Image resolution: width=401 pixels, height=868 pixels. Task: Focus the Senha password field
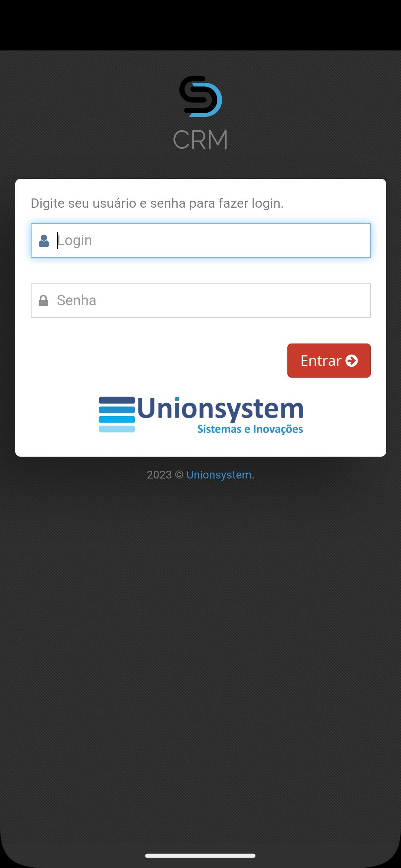(200, 300)
